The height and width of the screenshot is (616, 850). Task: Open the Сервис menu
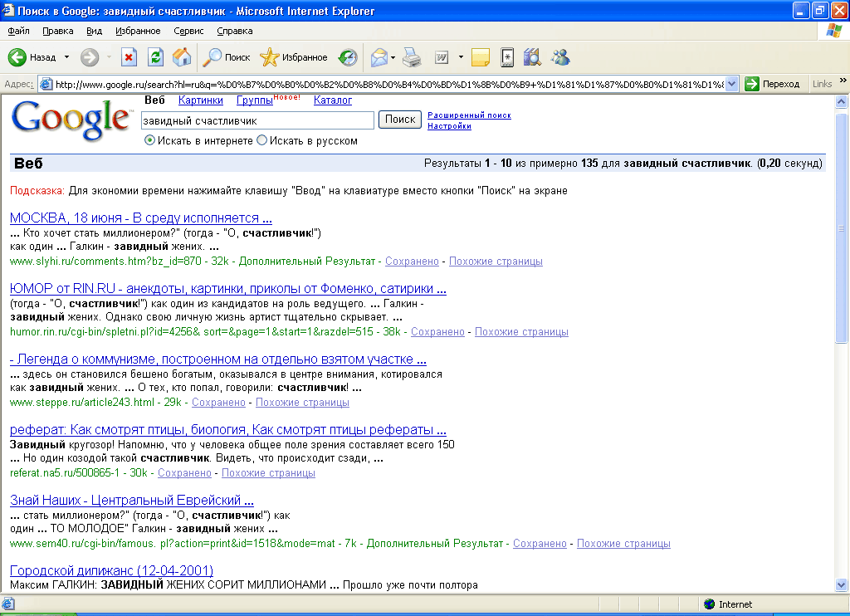tap(188, 31)
